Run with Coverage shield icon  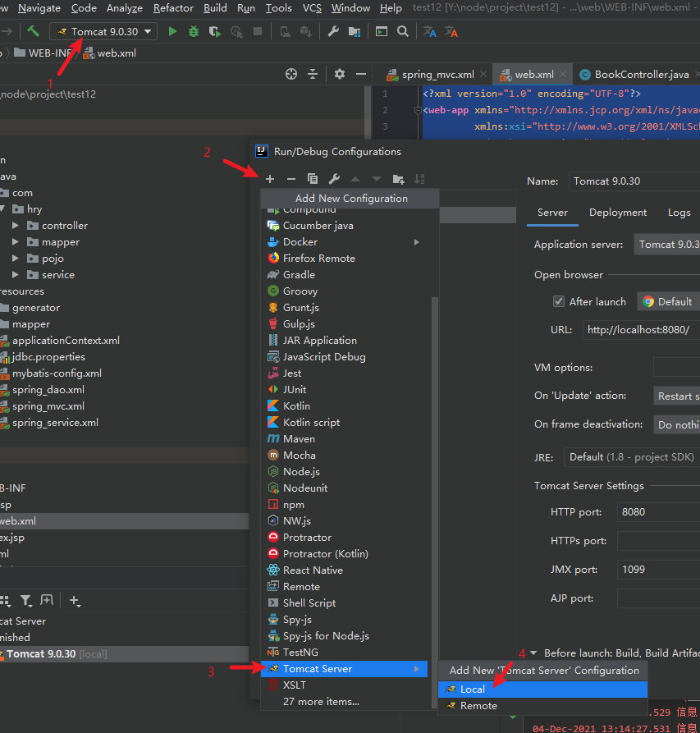(215, 32)
